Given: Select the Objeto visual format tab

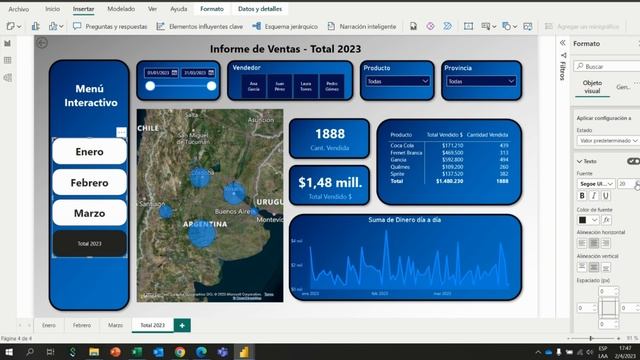Looking at the screenshot, I should [592, 87].
